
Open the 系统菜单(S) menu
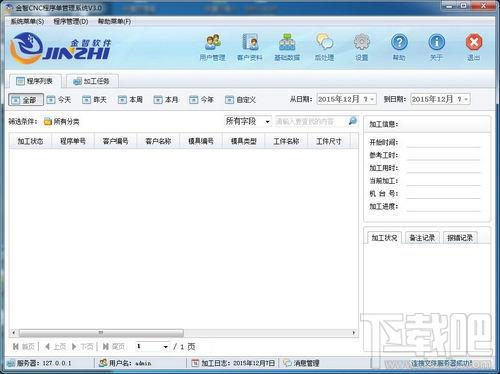point(27,22)
